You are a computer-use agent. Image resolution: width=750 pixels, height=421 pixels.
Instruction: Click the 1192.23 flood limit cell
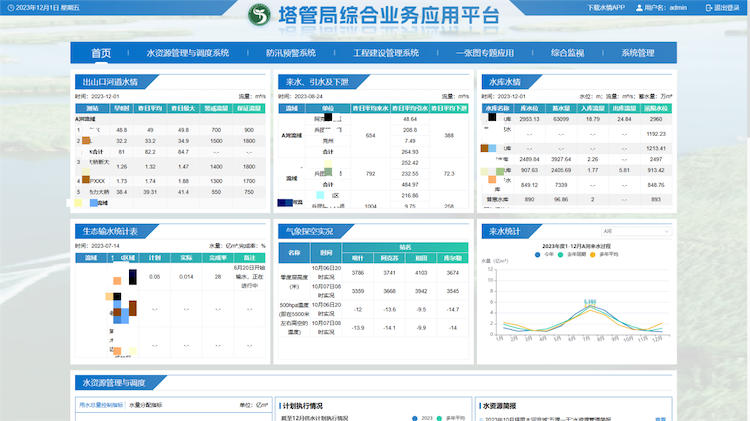[656, 134]
